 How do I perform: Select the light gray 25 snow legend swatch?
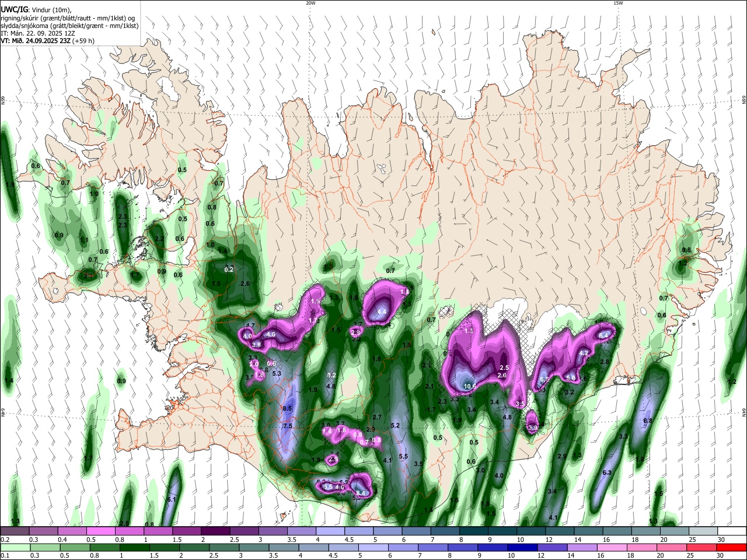pos(703,531)
